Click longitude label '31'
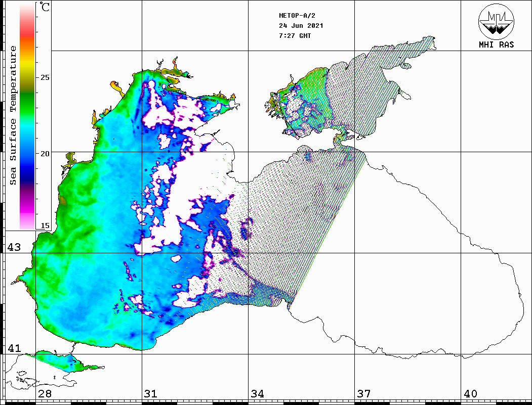This screenshot has width=532, height=405. [x=151, y=394]
